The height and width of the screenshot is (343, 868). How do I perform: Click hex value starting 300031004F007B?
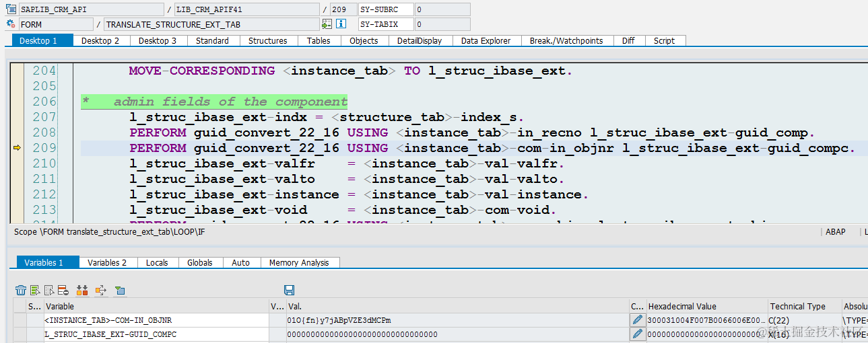707,320
